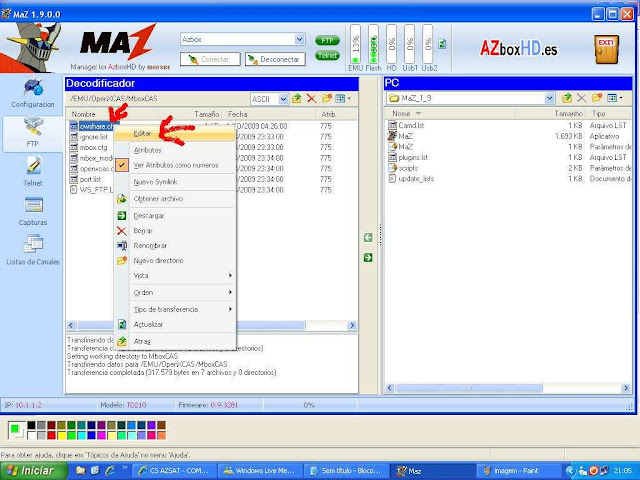Transfer to decoder with left green arrow
640x480 pixels.
(x=368, y=238)
